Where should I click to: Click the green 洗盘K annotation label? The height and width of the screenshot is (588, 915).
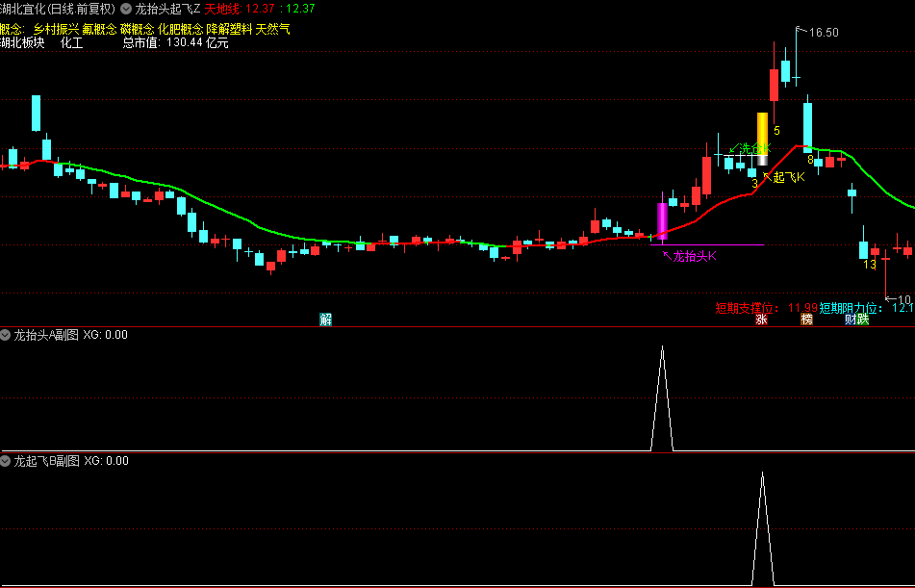tap(755, 148)
